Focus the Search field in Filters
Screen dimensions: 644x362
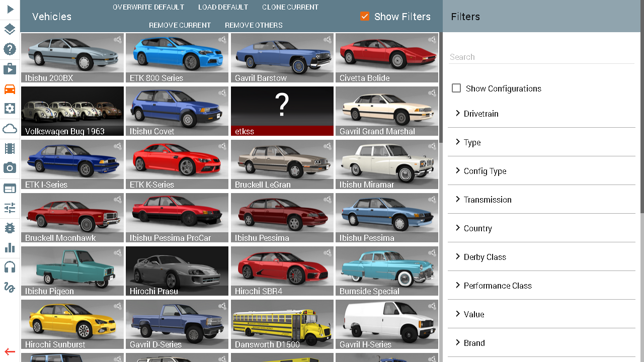pyautogui.click(x=541, y=57)
